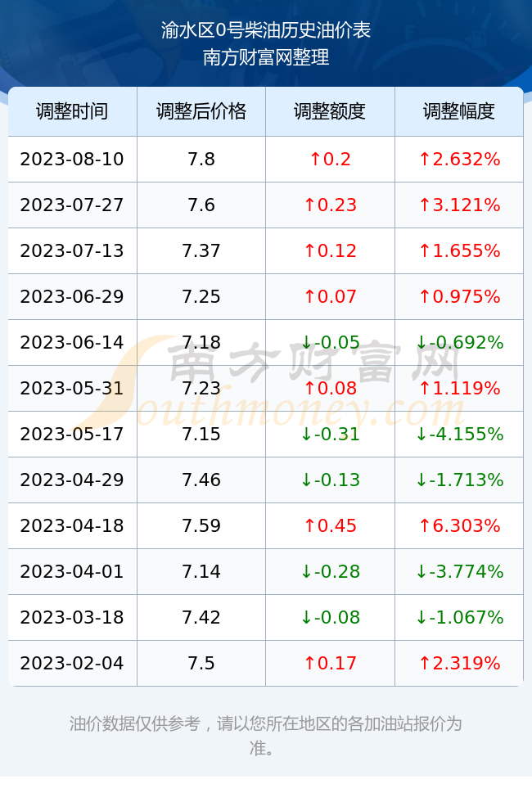Screen dimensions: 532x802
Task: Click the ↑0.12 adjustment value
Action: coord(330,250)
